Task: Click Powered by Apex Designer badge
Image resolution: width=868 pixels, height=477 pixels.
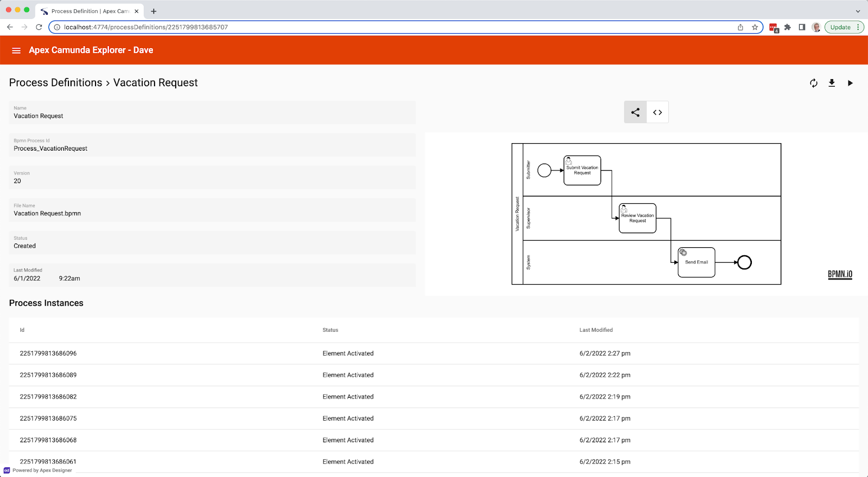Action: click(x=38, y=470)
